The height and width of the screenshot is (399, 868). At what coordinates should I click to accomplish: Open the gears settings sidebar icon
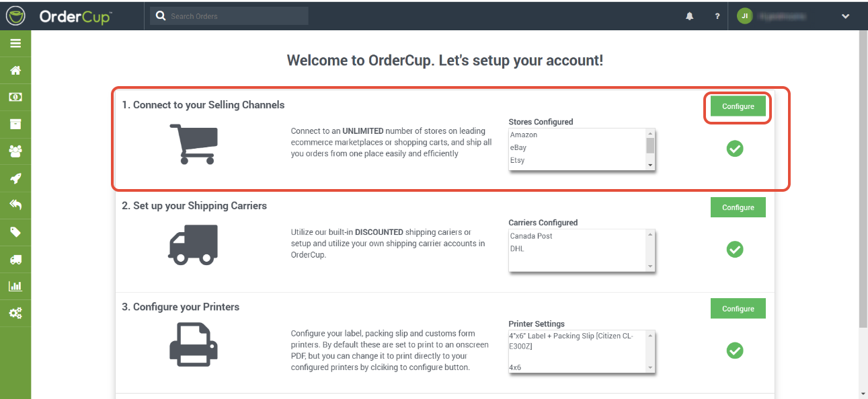15,313
